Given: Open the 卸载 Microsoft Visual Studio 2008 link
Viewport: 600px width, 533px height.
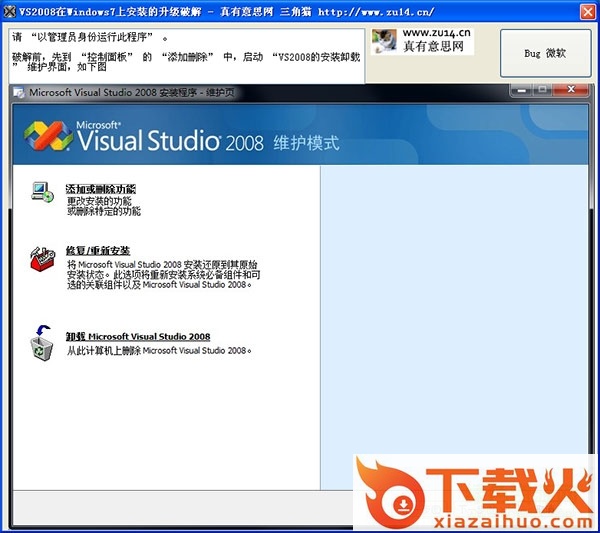Looking at the screenshot, I should 138,336.
